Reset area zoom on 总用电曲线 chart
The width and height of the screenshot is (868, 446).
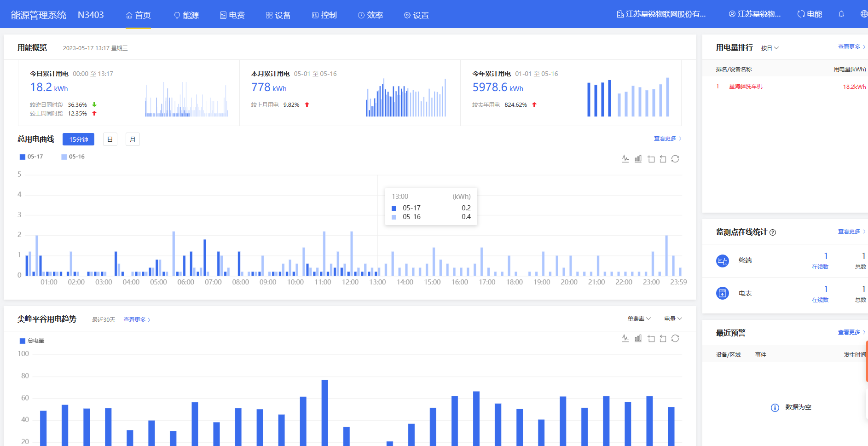pyautogui.click(x=663, y=159)
